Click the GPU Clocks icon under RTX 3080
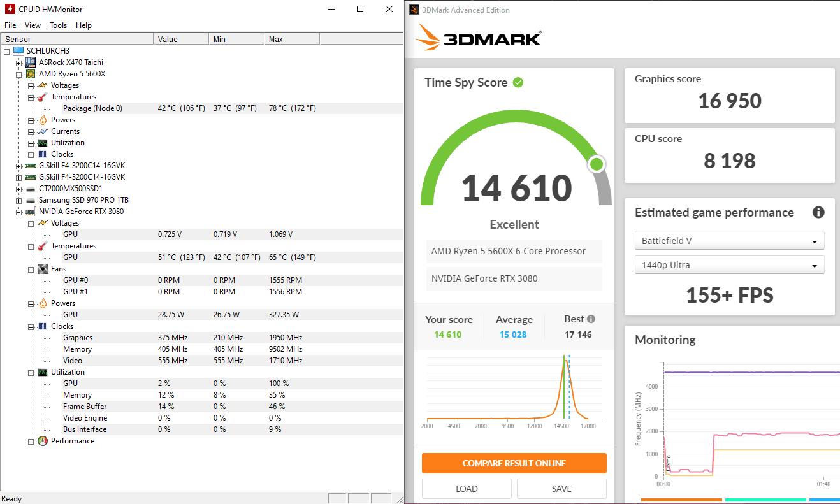Image resolution: width=840 pixels, height=504 pixels. click(x=43, y=326)
